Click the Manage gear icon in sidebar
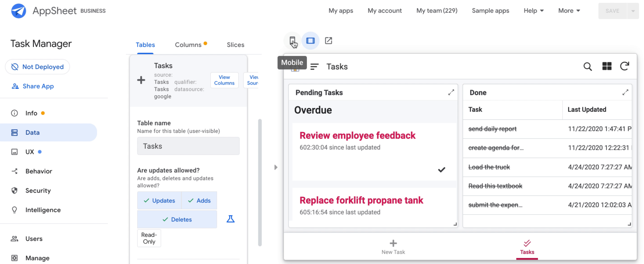The height and width of the screenshot is (264, 644). pos(14,258)
